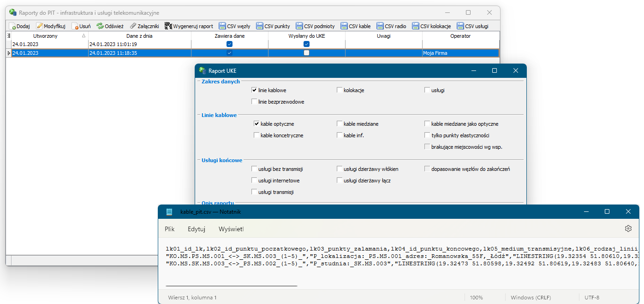The height and width of the screenshot is (304, 644).
Task: Sort by the Dane z dnia column header
Action: click(139, 35)
